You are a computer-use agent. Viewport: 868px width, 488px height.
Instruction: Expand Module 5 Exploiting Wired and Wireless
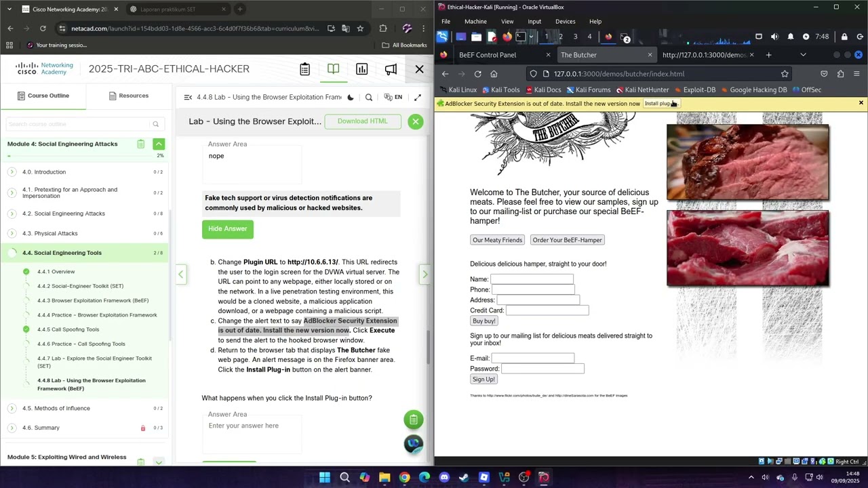click(159, 462)
